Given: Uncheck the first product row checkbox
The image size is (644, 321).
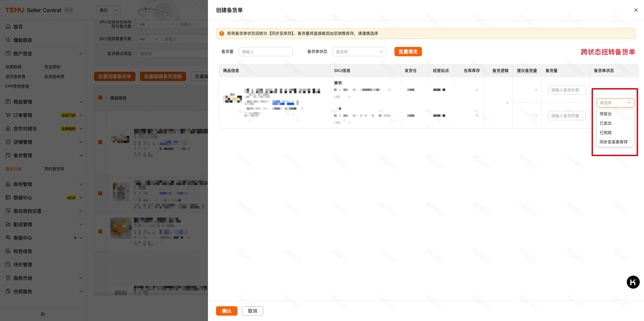Looking at the screenshot, I should point(100,142).
